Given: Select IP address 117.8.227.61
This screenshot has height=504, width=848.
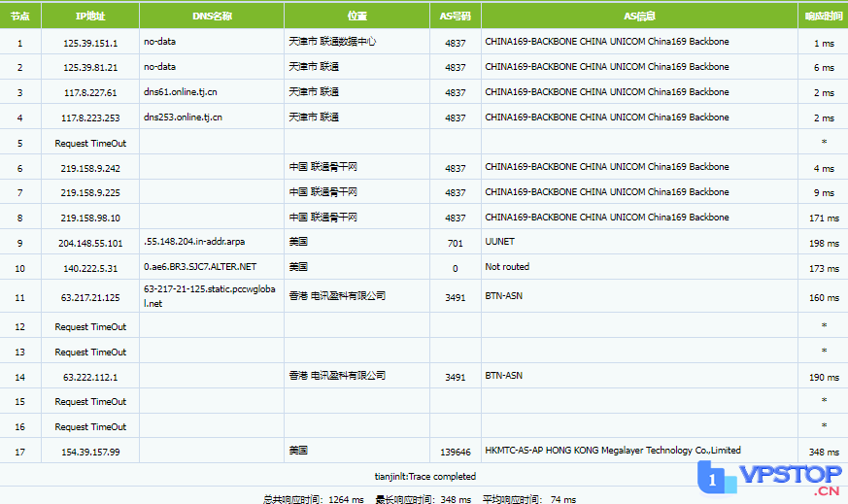Looking at the screenshot, I should [90, 93].
